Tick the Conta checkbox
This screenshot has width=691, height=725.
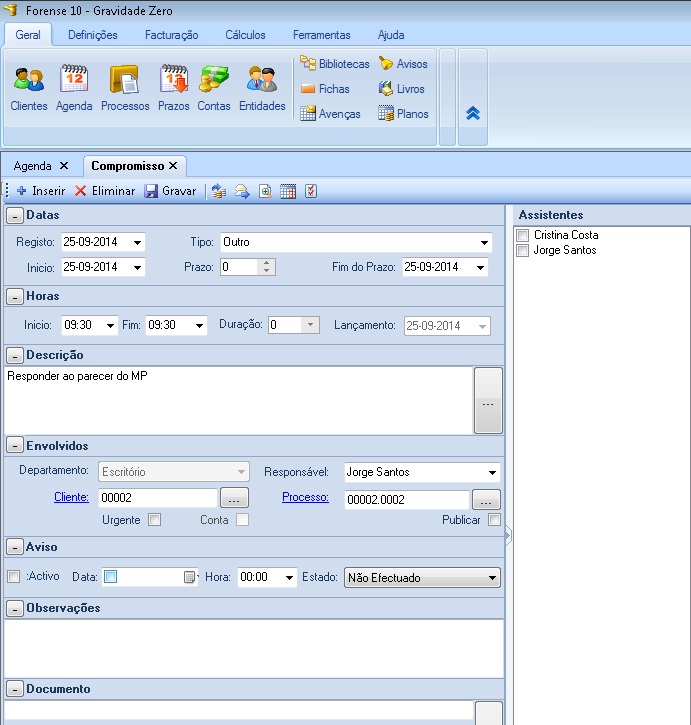(242, 520)
